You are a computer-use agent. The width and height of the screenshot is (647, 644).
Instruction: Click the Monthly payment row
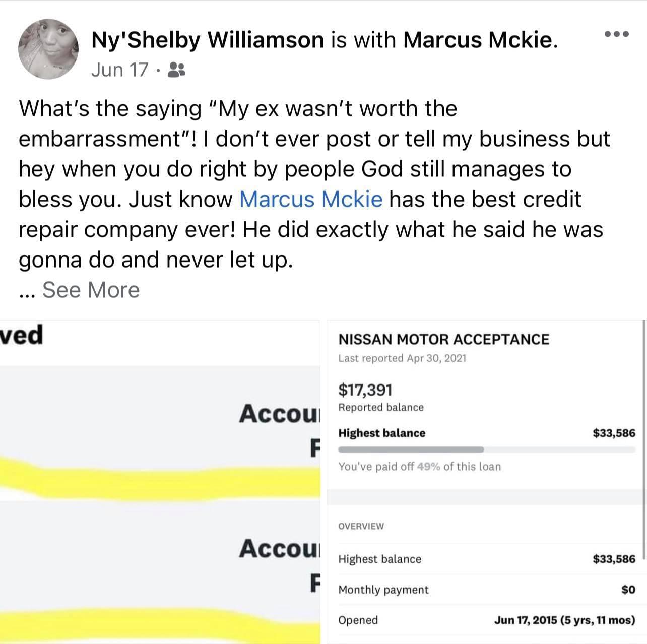click(x=486, y=590)
